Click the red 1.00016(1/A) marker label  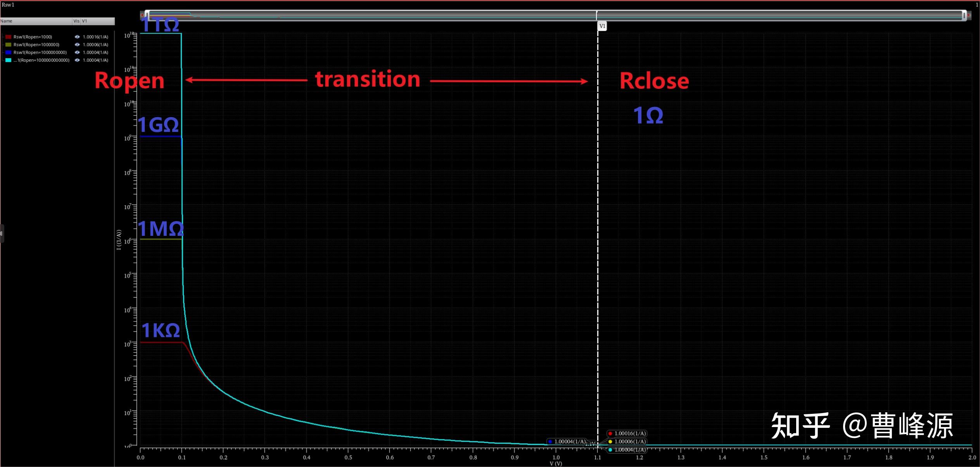pyautogui.click(x=627, y=433)
